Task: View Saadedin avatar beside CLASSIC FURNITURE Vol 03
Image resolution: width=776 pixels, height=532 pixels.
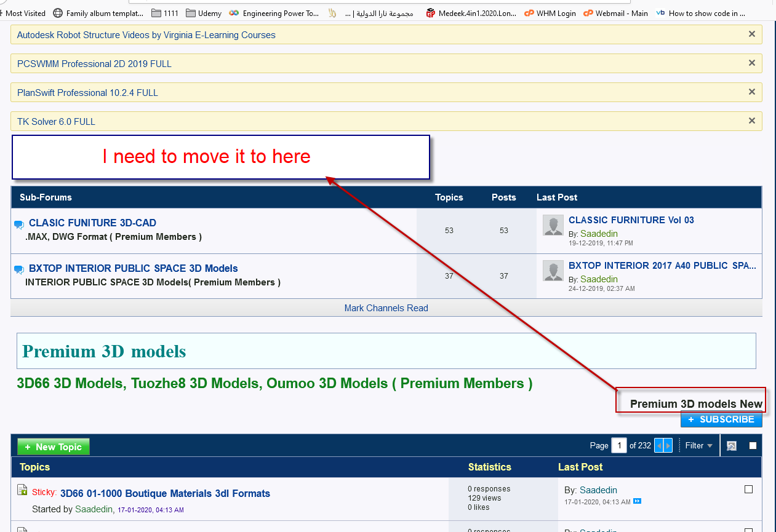Action: point(553,225)
